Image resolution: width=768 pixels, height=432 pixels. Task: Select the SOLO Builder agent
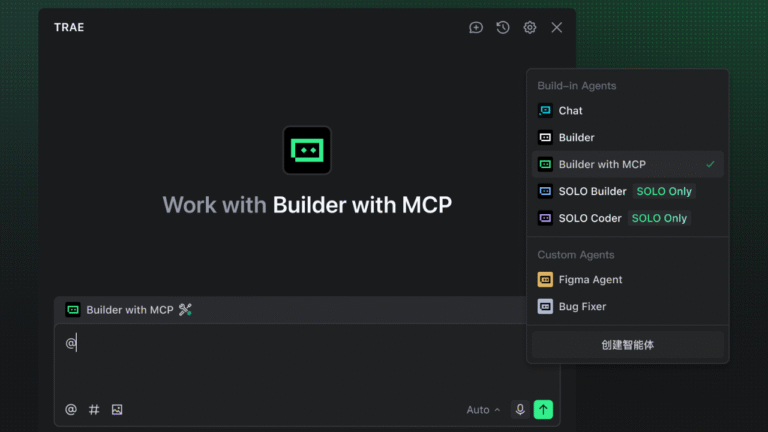click(x=627, y=192)
